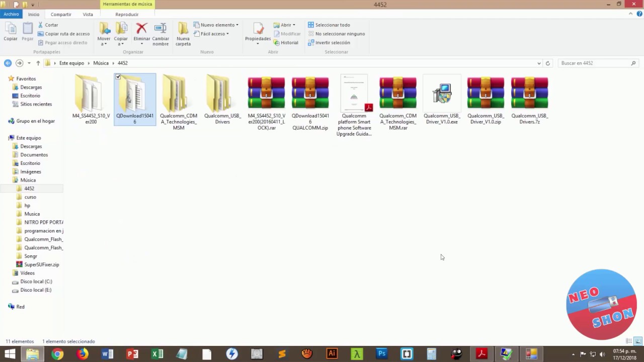Open the recent locations dropdown arrow
Image resolution: width=644 pixels, height=362 pixels.
point(29,63)
